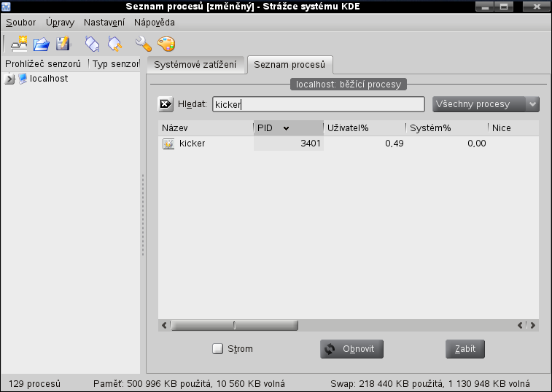552x392 pixels.
Task: Maximize the window from the title bar
Action: coord(504,7)
